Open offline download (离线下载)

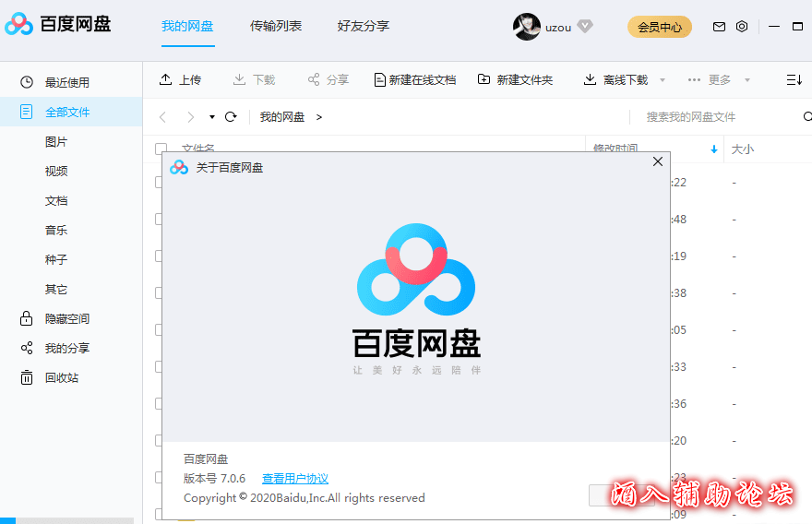(616, 80)
